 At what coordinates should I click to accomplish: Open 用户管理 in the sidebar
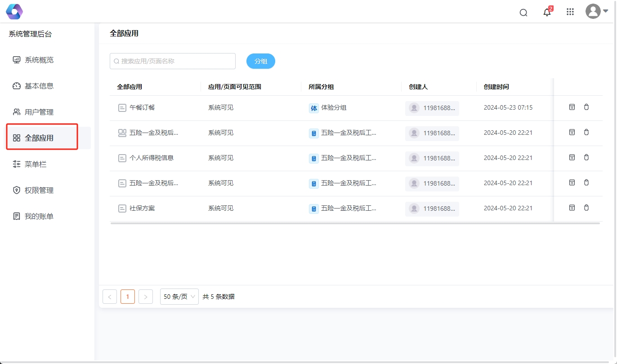click(39, 112)
